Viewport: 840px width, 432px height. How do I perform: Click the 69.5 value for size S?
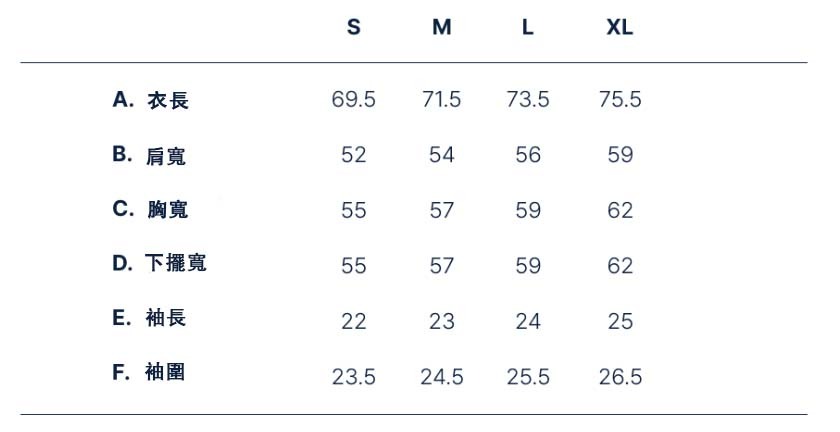tap(353, 100)
